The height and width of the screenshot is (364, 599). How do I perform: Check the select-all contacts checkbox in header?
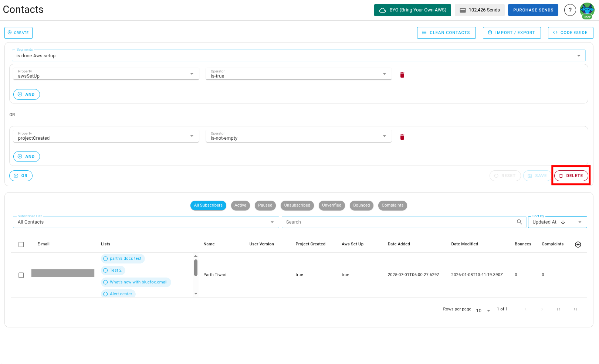(x=21, y=244)
